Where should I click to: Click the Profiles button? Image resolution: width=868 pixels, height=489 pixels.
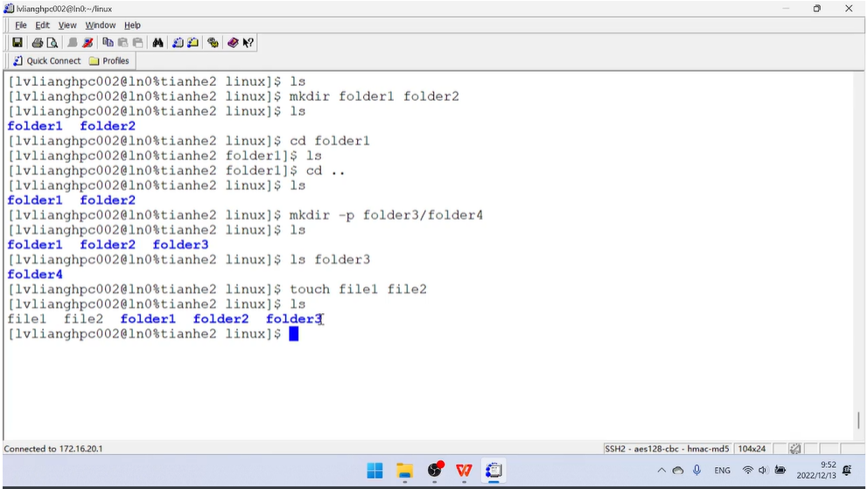tap(109, 61)
